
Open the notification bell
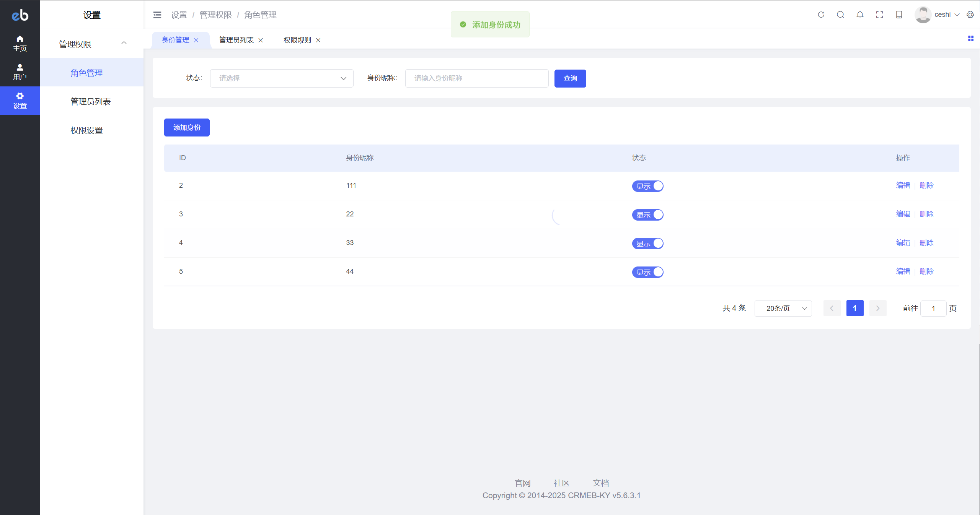[860, 15]
